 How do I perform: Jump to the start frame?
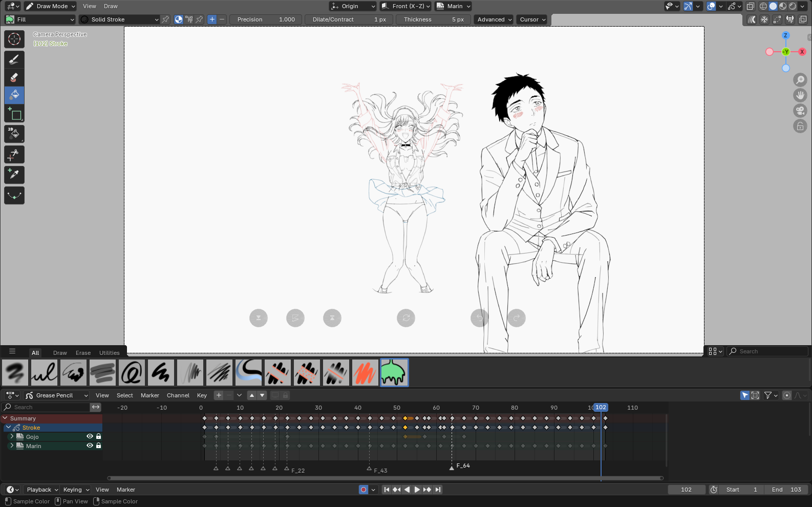[x=387, y=490]
